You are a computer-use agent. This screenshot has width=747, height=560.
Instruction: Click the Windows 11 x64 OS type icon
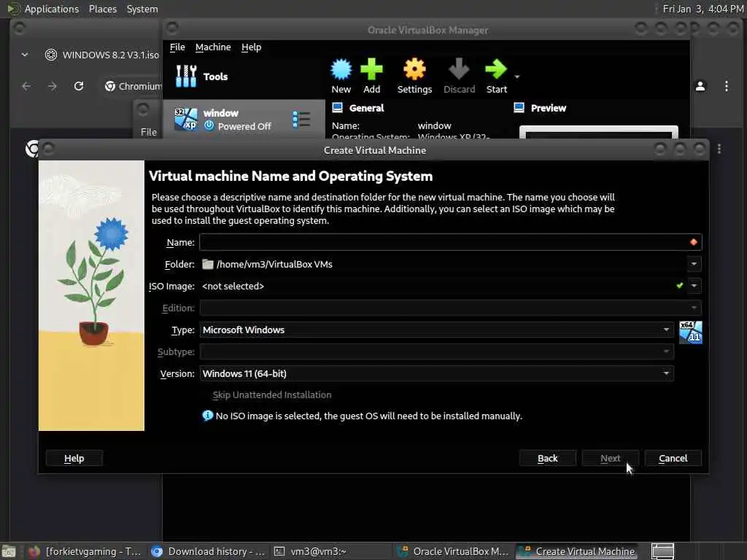pos(690,332)
